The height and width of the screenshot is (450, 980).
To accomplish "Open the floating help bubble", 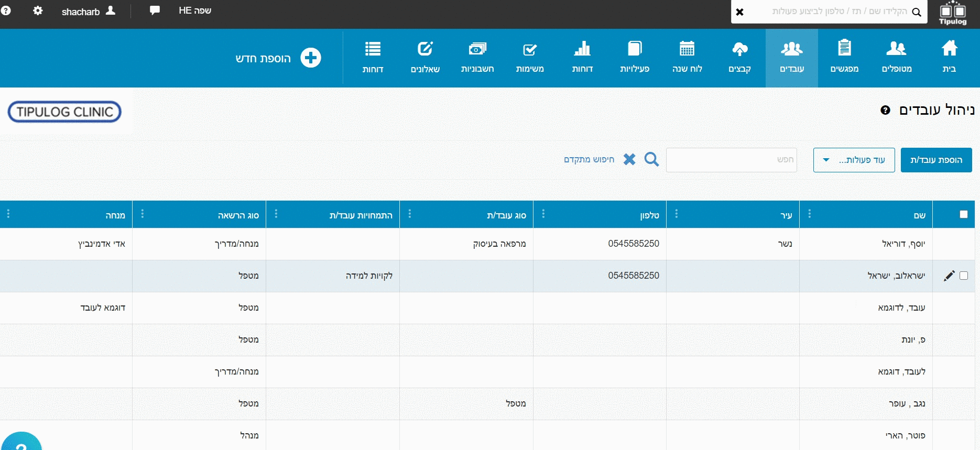I will pos(21,441).
